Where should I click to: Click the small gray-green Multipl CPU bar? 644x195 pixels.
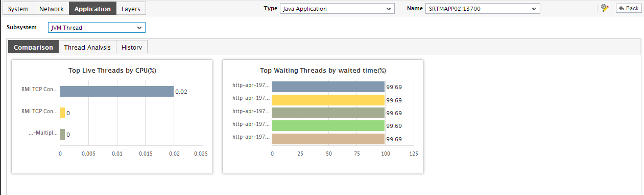(62, 134)
